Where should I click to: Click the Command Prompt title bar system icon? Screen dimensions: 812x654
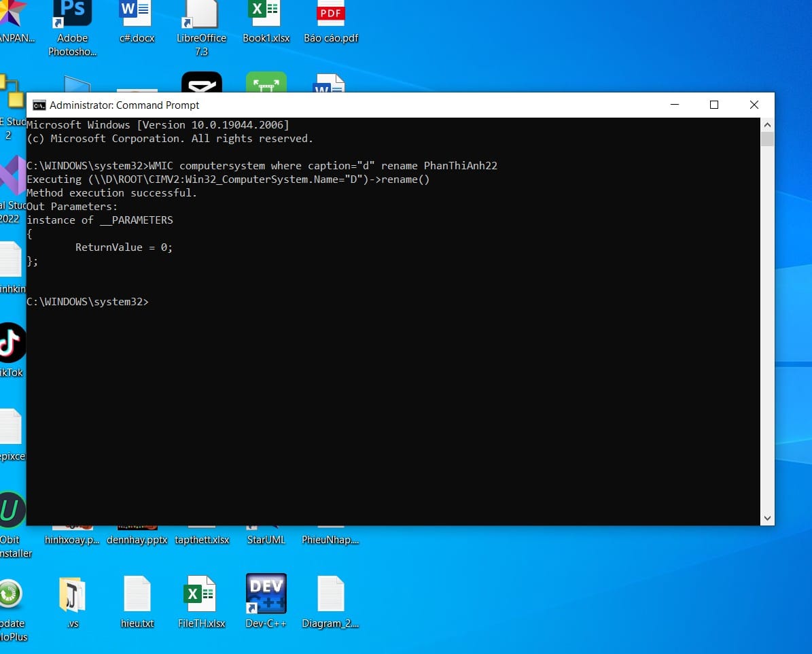click(39, 105)
